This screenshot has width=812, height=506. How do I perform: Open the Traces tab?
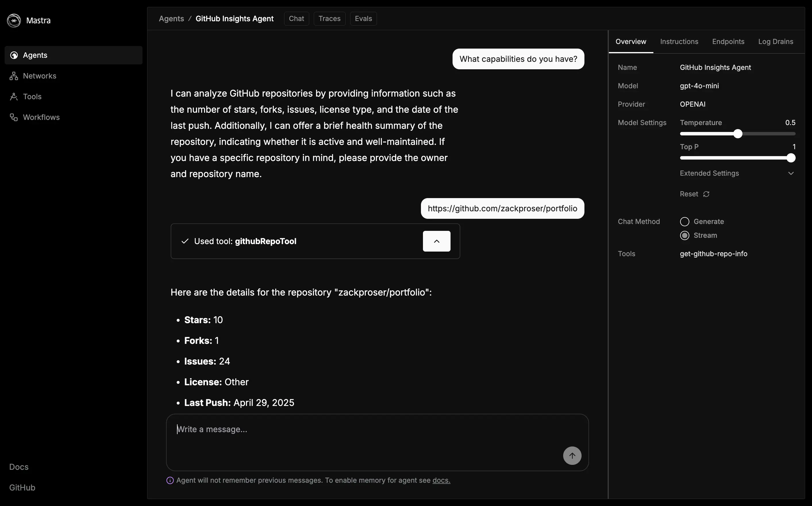pos(329,19)
